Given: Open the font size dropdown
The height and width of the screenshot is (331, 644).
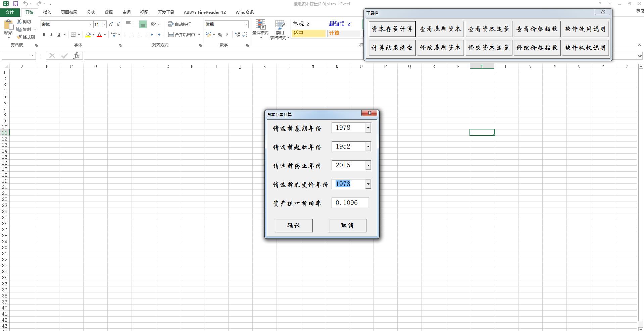Looking at the screenshot, I should point(104,24).
